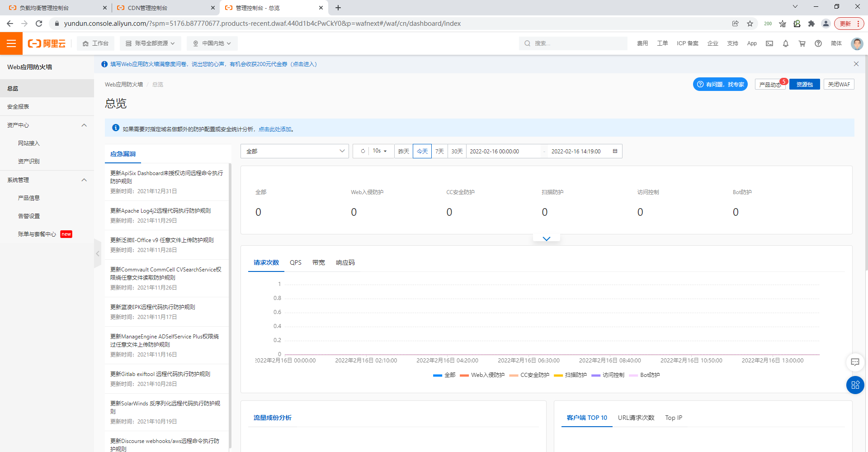Viewport: 868px width, 452px height.
Task: Click the console search box
Action: pos(573,43)
